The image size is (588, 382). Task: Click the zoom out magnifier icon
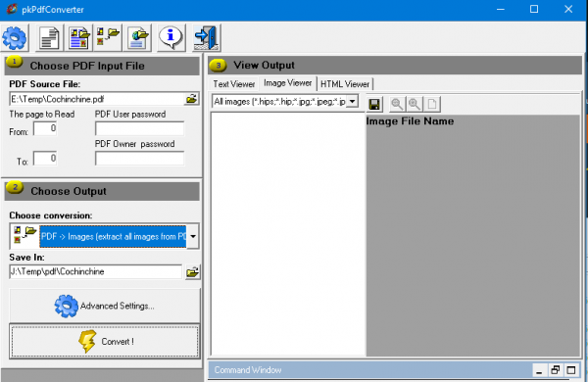coord(397,104)
